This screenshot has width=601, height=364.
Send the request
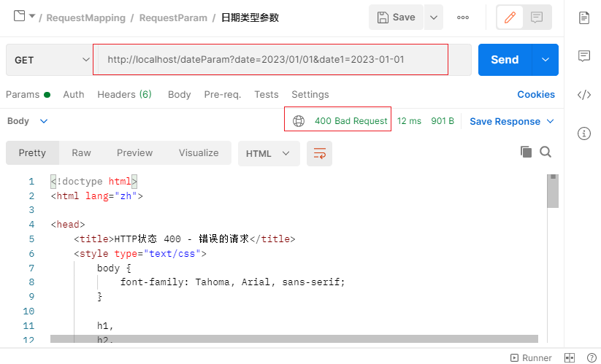click(505, 60)
